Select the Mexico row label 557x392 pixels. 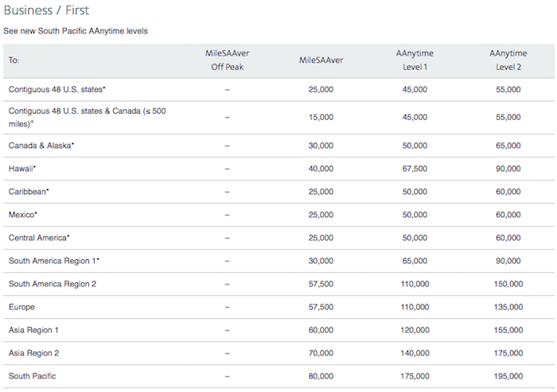pos(23,215)
